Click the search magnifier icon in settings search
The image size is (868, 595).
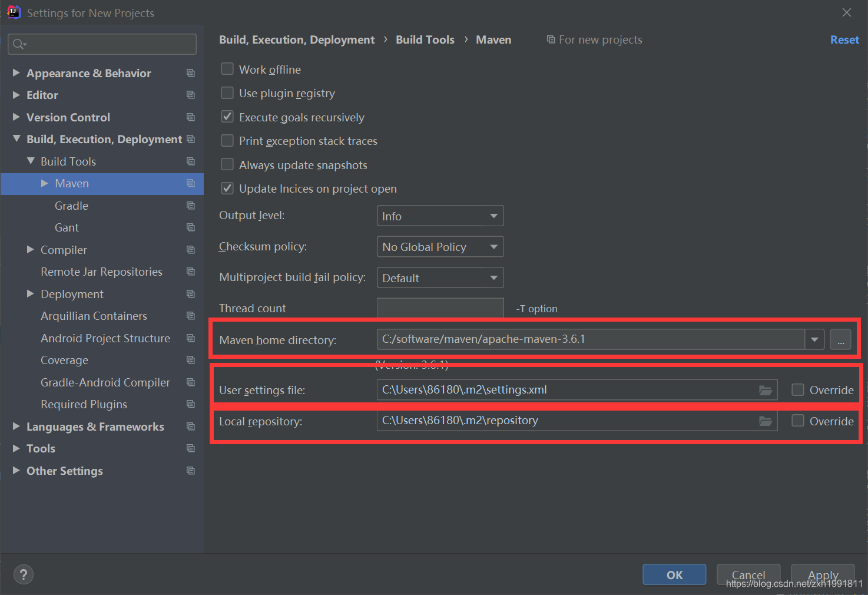coord(19,44)
